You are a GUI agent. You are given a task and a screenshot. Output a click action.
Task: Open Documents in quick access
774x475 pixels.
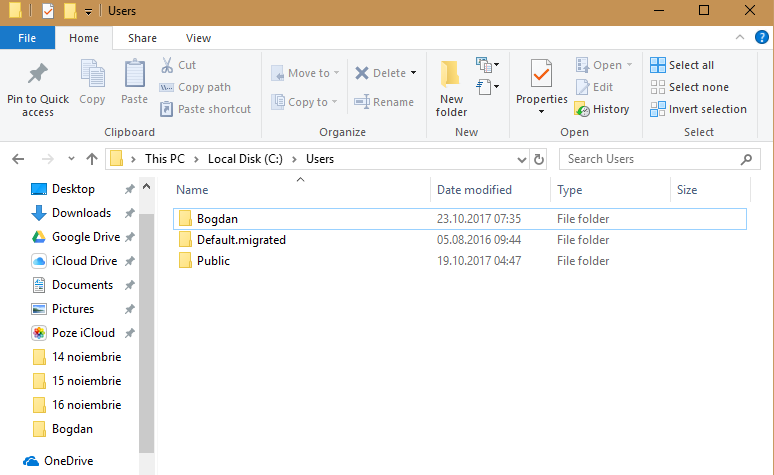[x=72, y=285]
